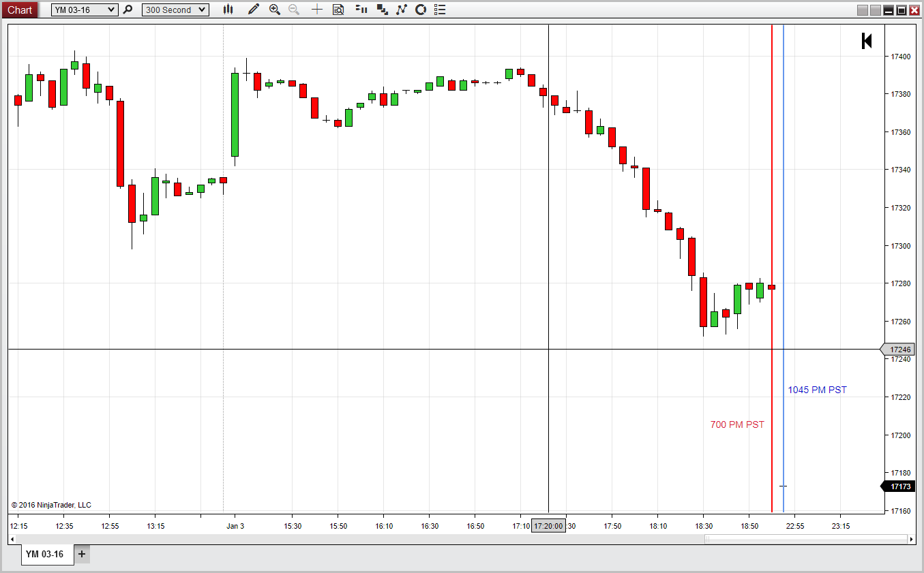
Task: Click the 17:50 time axis label
Action: click(612, 526)
